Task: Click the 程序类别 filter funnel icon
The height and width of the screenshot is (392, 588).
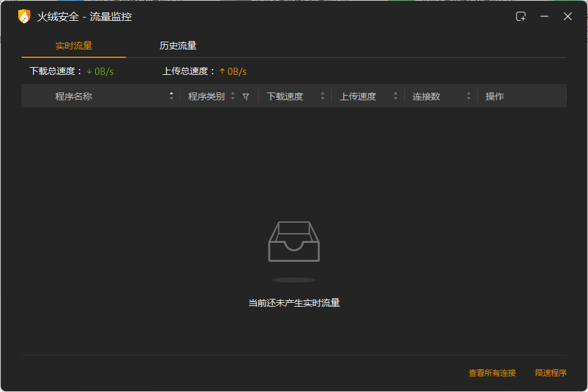Action: [246, 96]
